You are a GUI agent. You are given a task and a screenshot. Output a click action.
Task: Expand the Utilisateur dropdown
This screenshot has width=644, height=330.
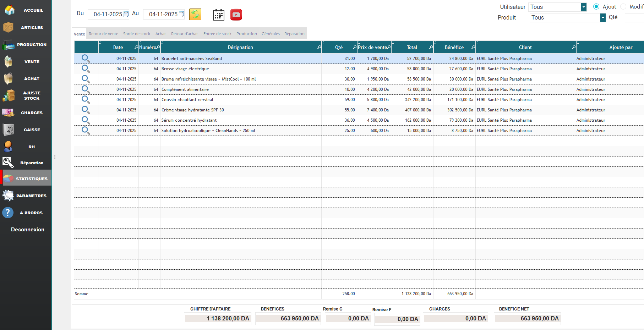pos(584,7)
